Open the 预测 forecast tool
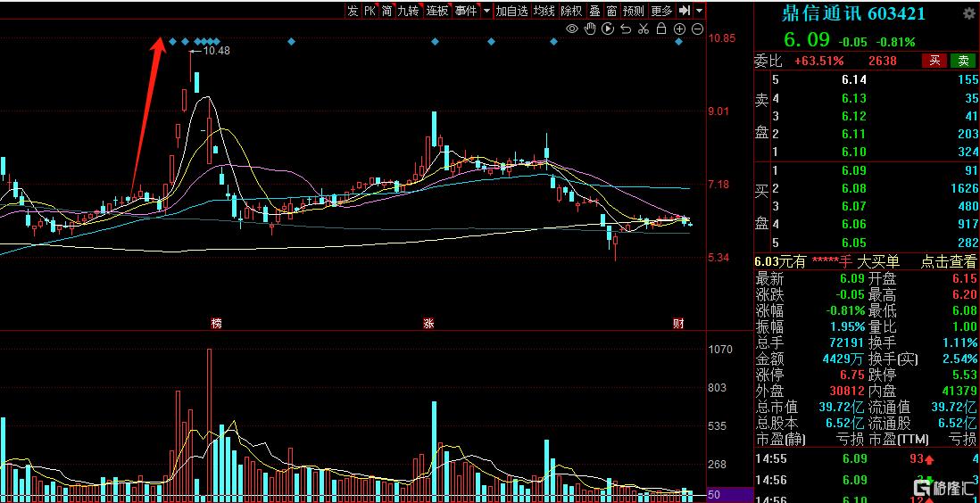980x503 pixels. coord(633,11)
